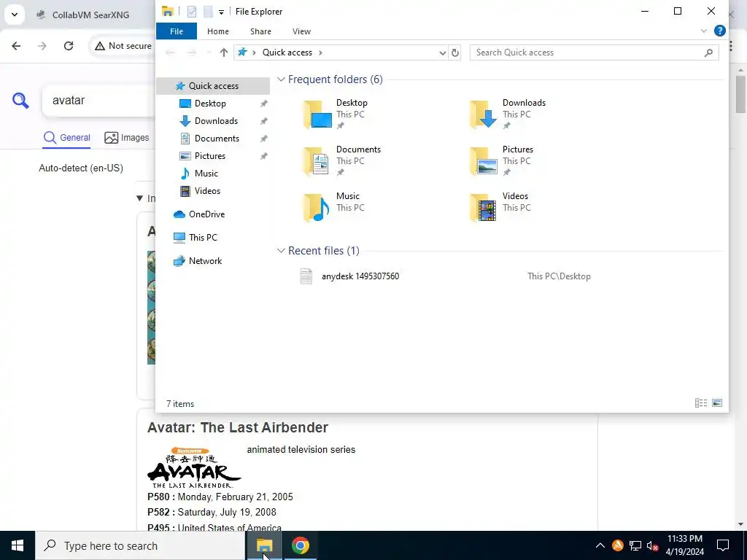This screenshot has width=747, height=560.
Task: Select OneDrive in the navigation pane
Action: (x=206, y=214)
